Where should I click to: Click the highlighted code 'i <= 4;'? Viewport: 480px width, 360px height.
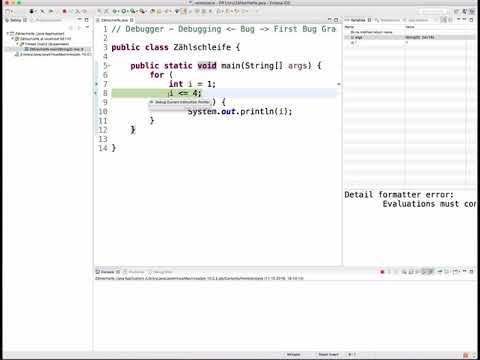tap(184, 93)
